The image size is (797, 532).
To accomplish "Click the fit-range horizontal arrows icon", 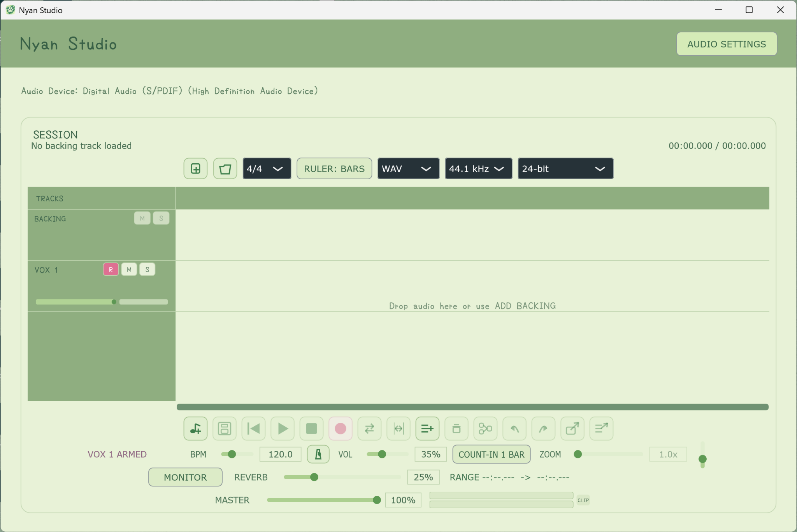I will point(398,429).
